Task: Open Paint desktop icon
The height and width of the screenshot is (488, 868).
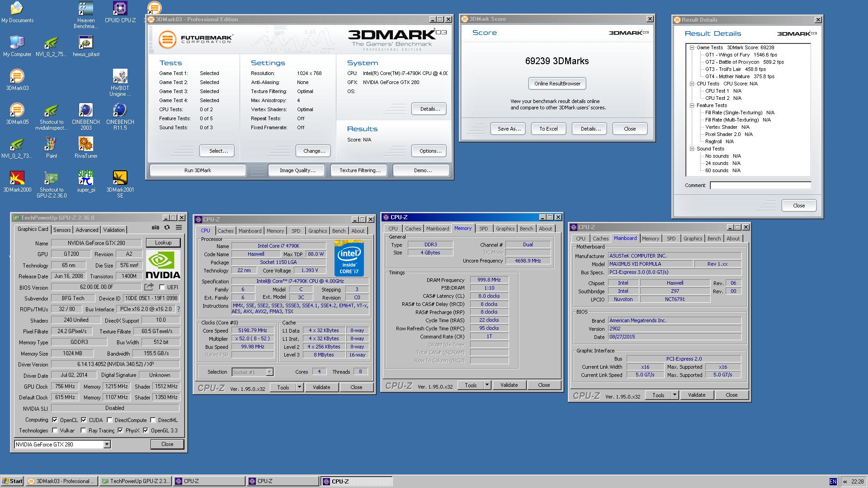Action: [52, 148]
